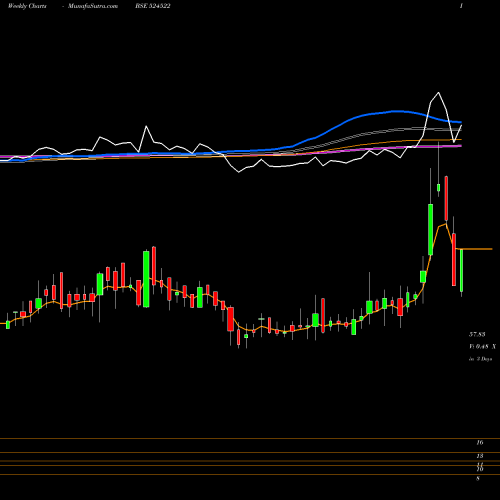Click the tallest green candlestick near chart's right
Screen dimensions: 500x500
[x=430, y=229]
